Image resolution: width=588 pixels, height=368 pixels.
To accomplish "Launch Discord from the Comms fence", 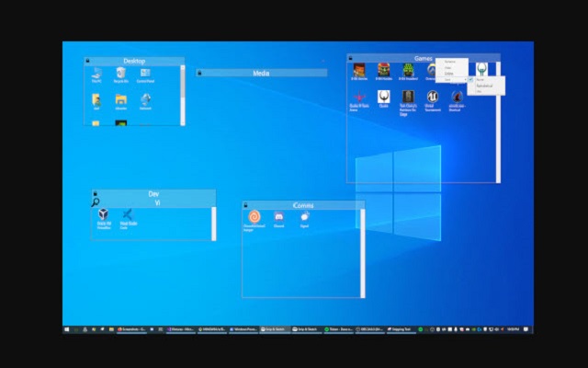I will coord(278,219).
